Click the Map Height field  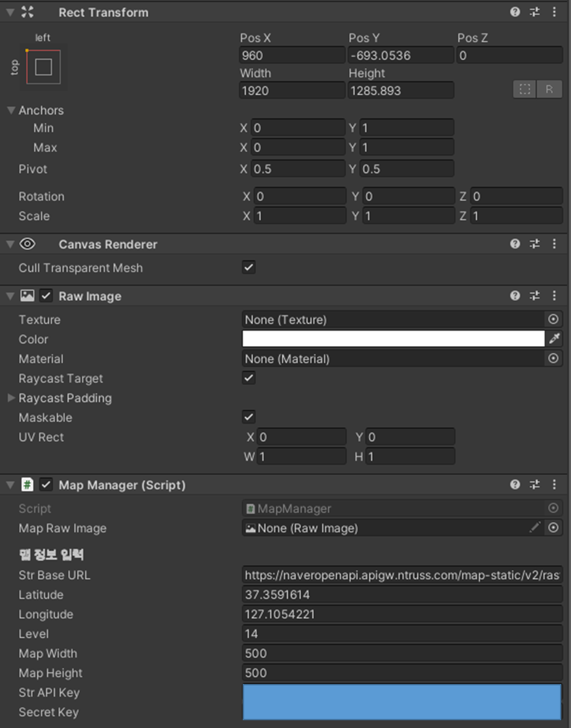(x=402, y=672)
